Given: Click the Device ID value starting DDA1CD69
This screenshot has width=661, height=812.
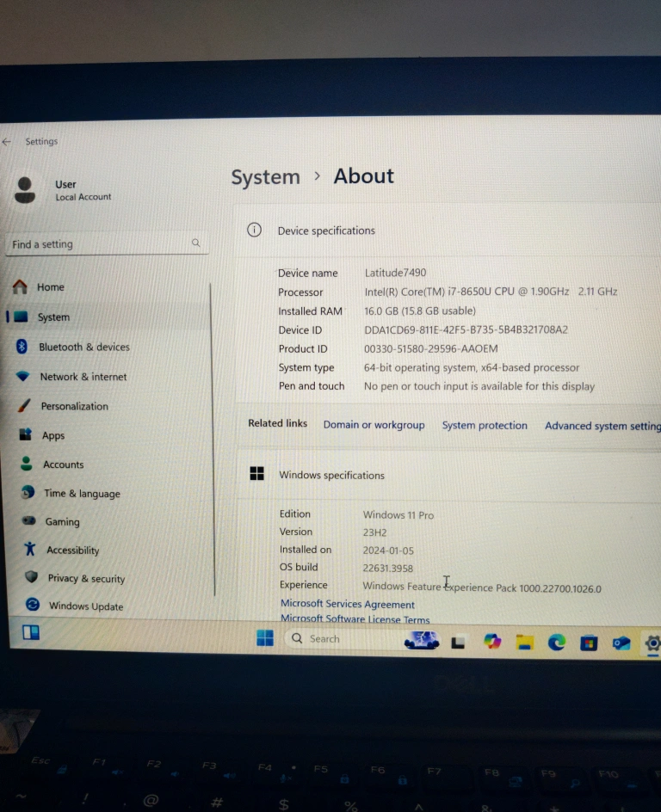Looking at the screenshot, I should (x=466, y=329).
